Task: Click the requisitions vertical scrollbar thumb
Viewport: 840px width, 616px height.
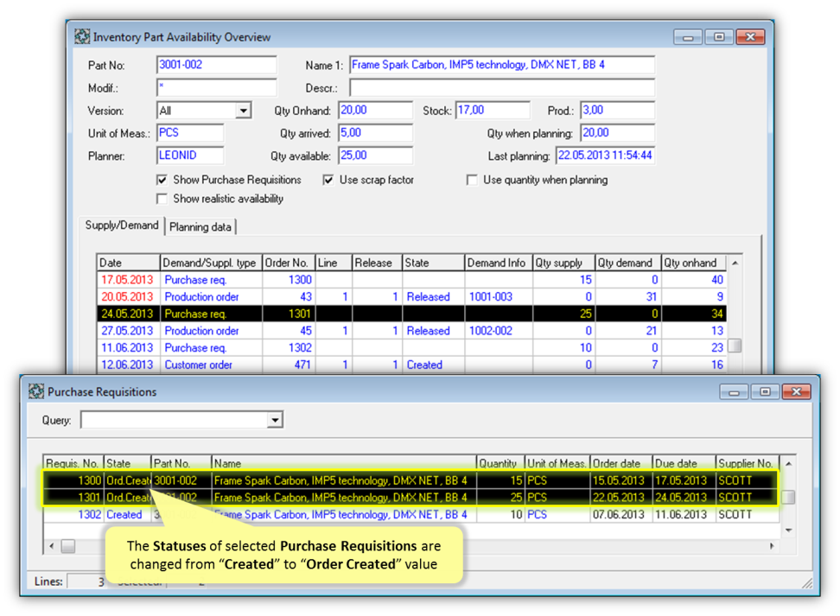Action: tap(788, 497)
